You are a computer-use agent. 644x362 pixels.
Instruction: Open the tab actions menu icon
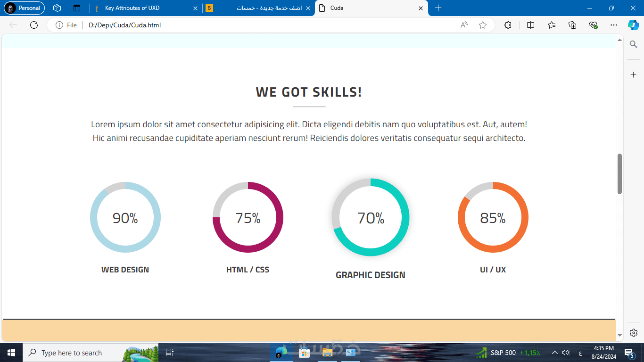tap(77, 8)
